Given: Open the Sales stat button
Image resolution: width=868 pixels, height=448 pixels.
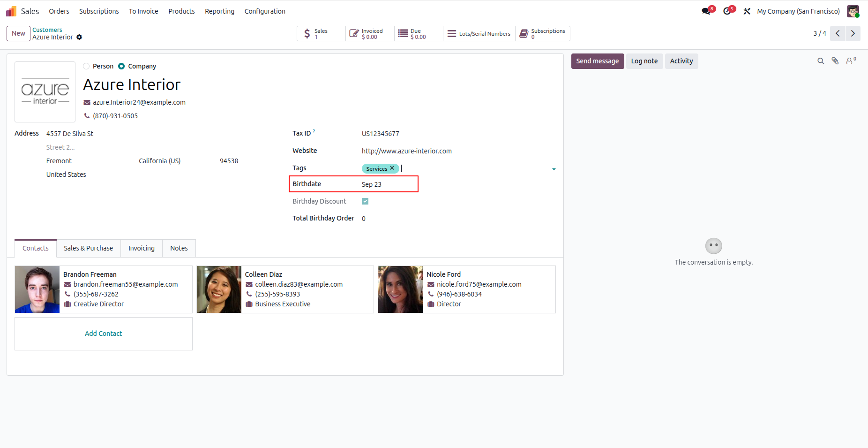Looking at the screenshot, I should 321,34.
